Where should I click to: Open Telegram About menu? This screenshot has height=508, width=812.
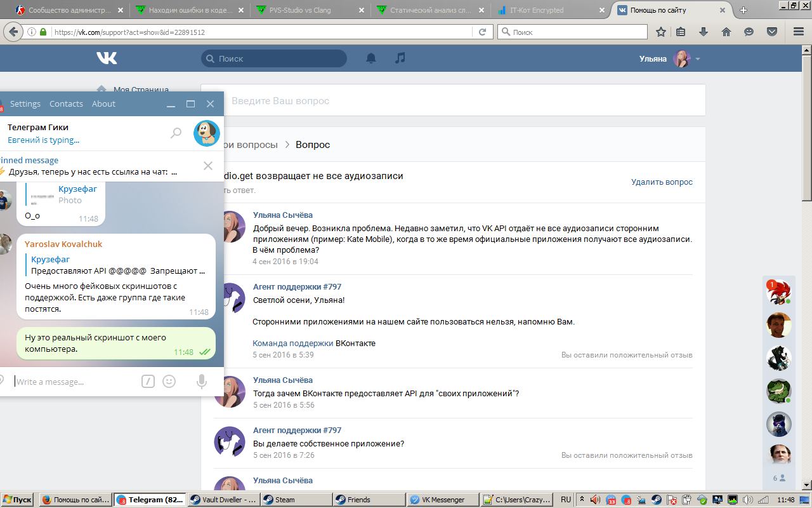pos(103,104)
